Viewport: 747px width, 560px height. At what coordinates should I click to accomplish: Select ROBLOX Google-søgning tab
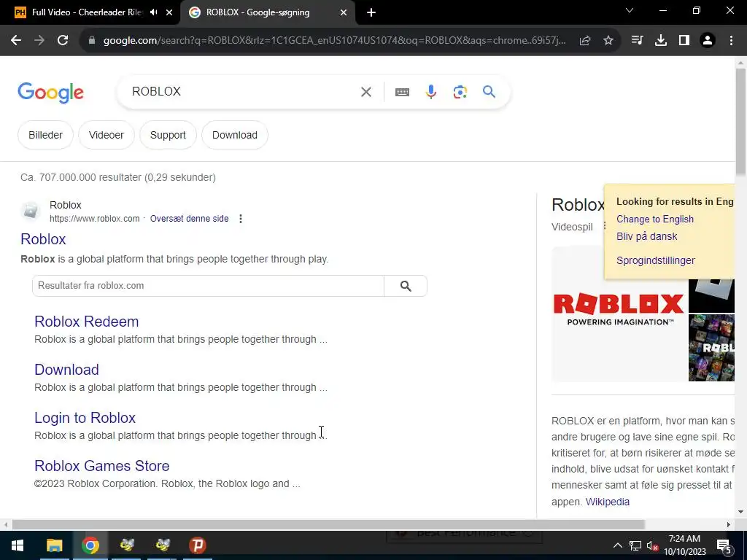click(258, 12)
